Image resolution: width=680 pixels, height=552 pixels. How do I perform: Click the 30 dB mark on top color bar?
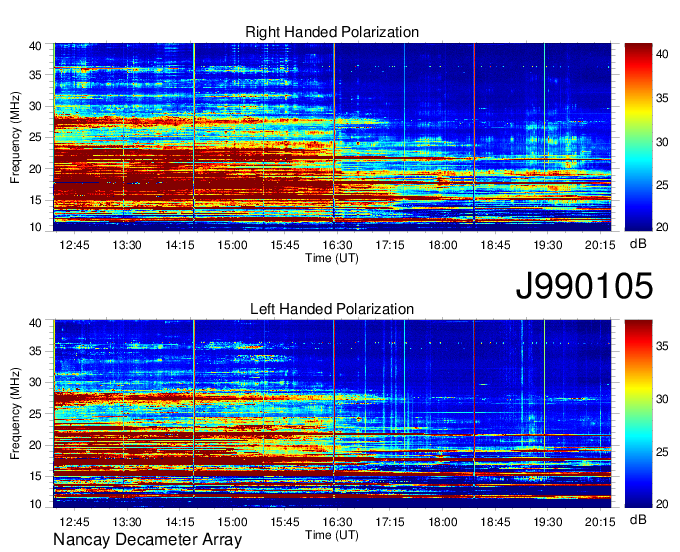click(x=662, y=142)
